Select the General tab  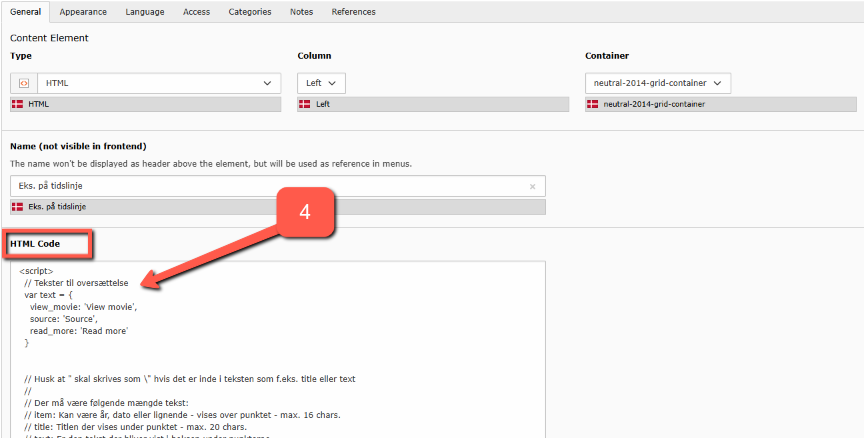[x=25, y=12]
